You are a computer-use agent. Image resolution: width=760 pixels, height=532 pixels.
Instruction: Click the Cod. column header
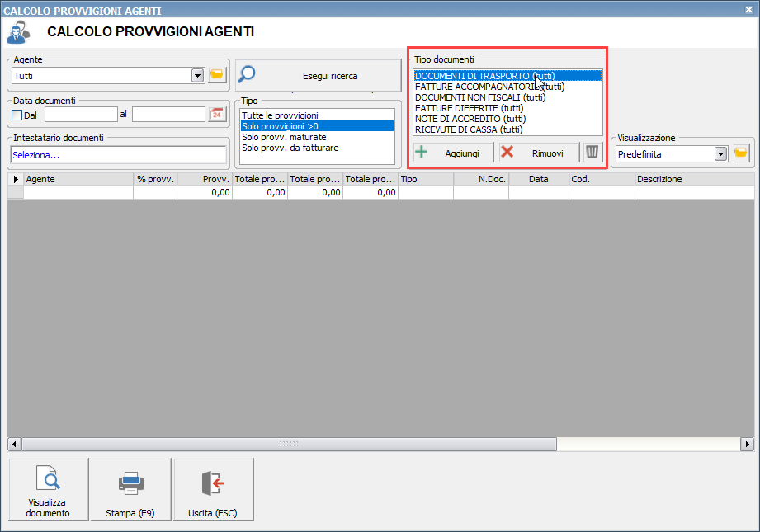602,179
